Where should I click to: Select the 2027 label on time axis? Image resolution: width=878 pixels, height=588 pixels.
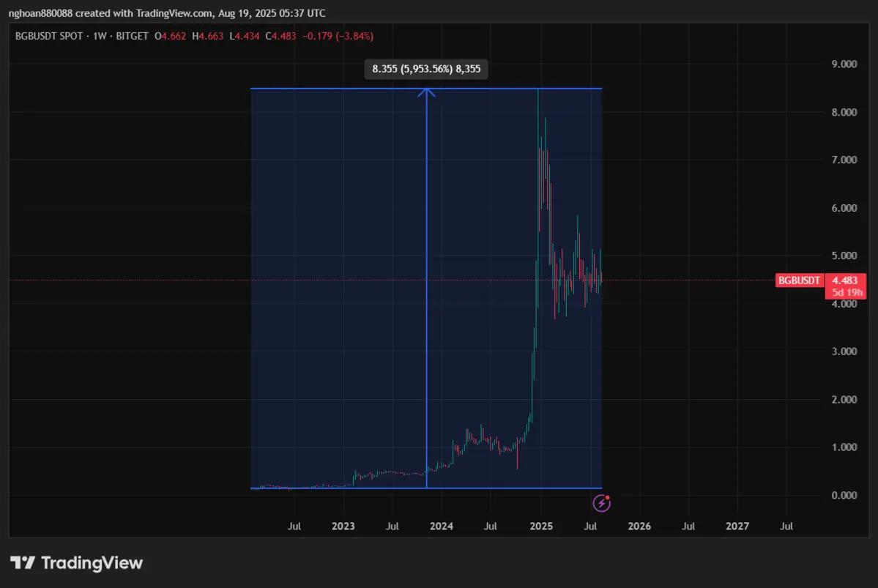coord(737,526)
